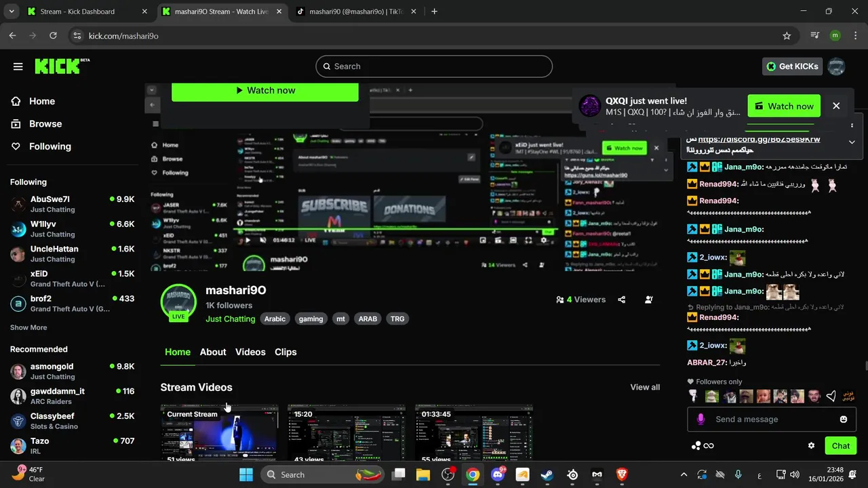Open Brave browser from the taskbar
The width and height of the screenshot is (868, 488).
[x=622, y=474]
